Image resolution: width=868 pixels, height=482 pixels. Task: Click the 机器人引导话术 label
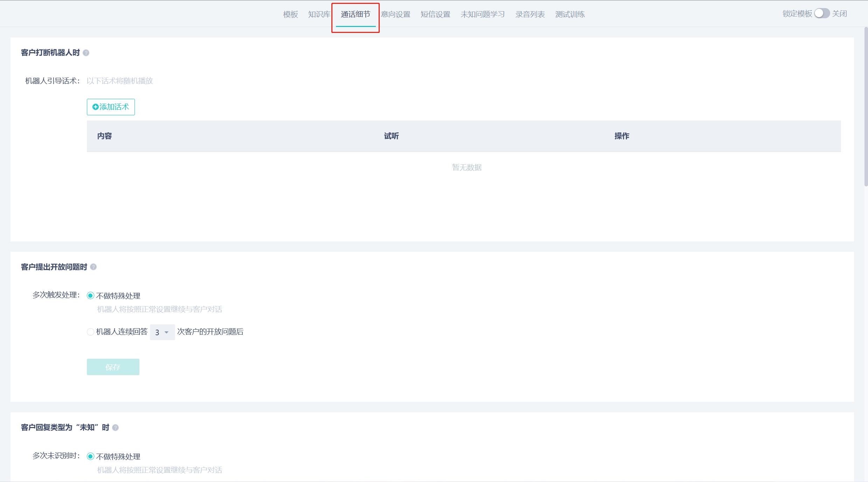(x=53, y=81)
